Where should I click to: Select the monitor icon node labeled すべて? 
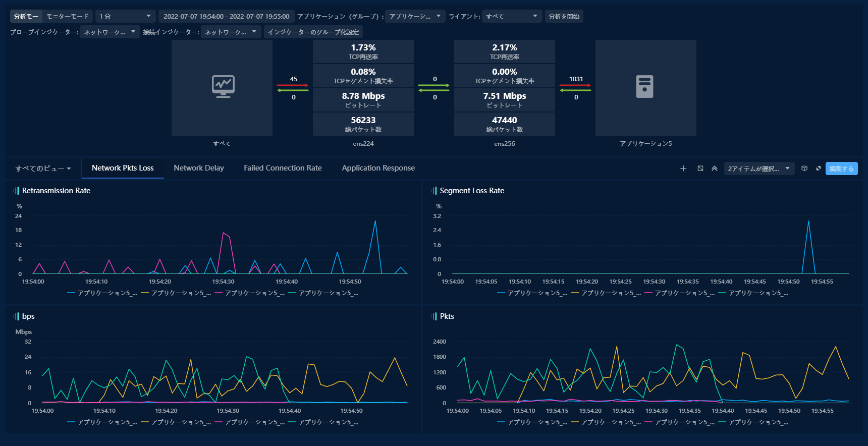point(222,88)
